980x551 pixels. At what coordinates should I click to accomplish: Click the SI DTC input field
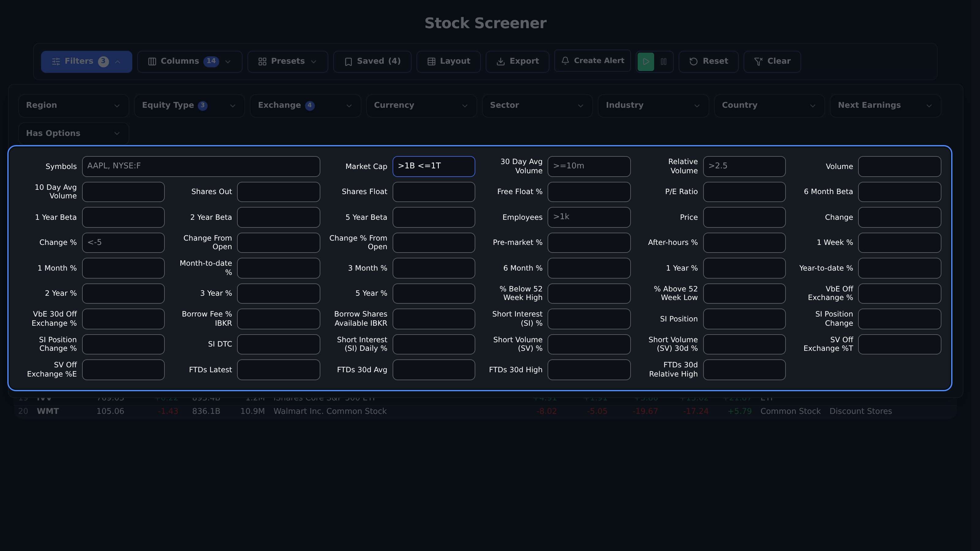pyautogui.click(x=278, y=344)
